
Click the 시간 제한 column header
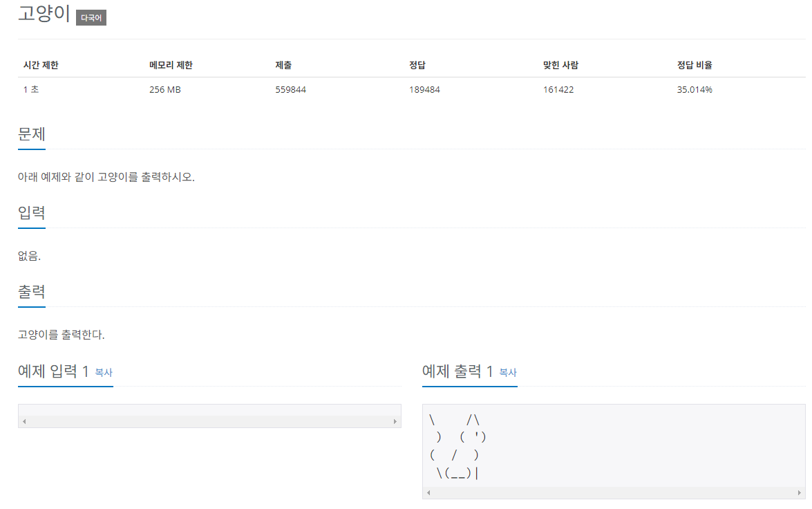click(x=41, y=65)
